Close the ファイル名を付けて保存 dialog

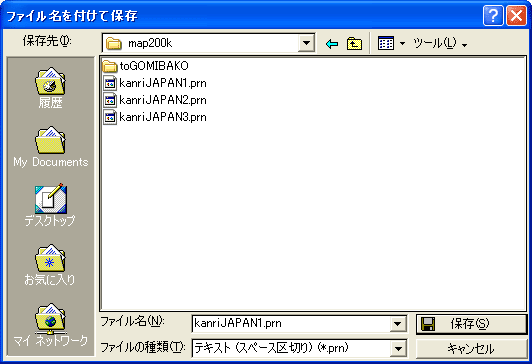pos(516,15)
